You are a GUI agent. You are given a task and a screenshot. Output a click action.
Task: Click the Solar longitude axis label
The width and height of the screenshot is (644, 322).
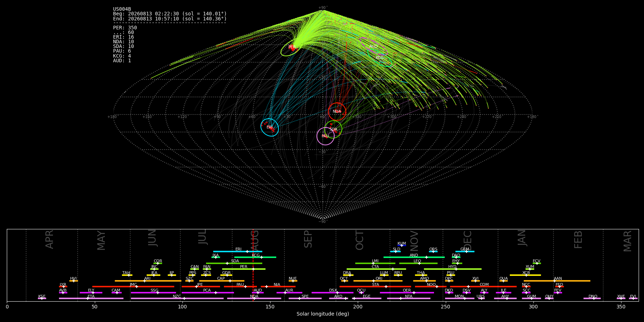323,314
